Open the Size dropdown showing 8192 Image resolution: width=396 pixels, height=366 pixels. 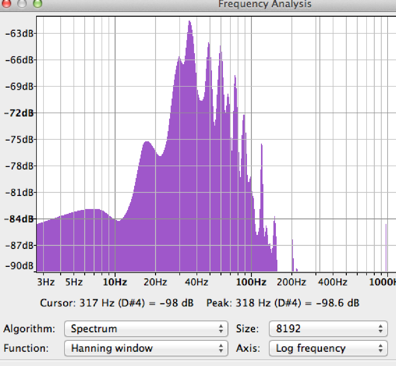[x=328, y=329]
